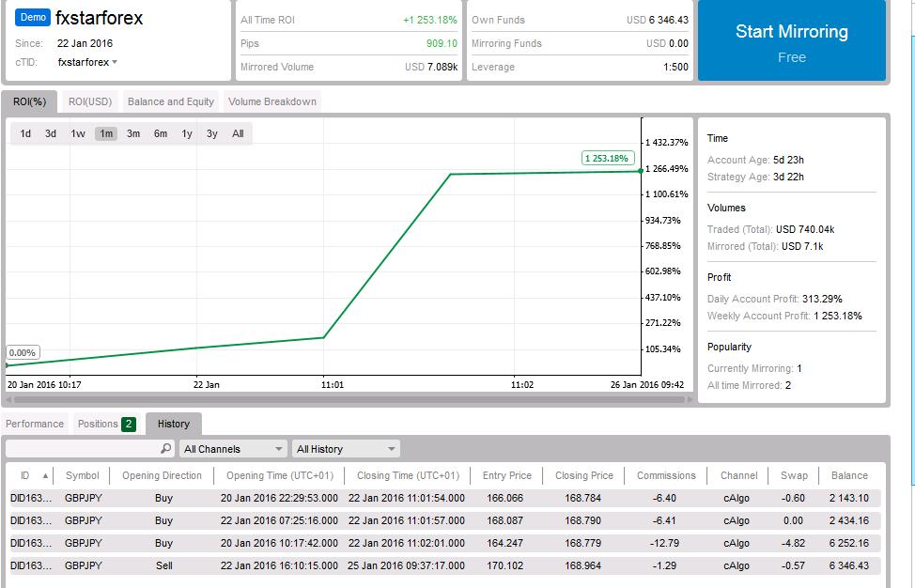Viewport: 915px width, 588px height.
Task: Set chart range to 3d
Action: click(51, 133)
